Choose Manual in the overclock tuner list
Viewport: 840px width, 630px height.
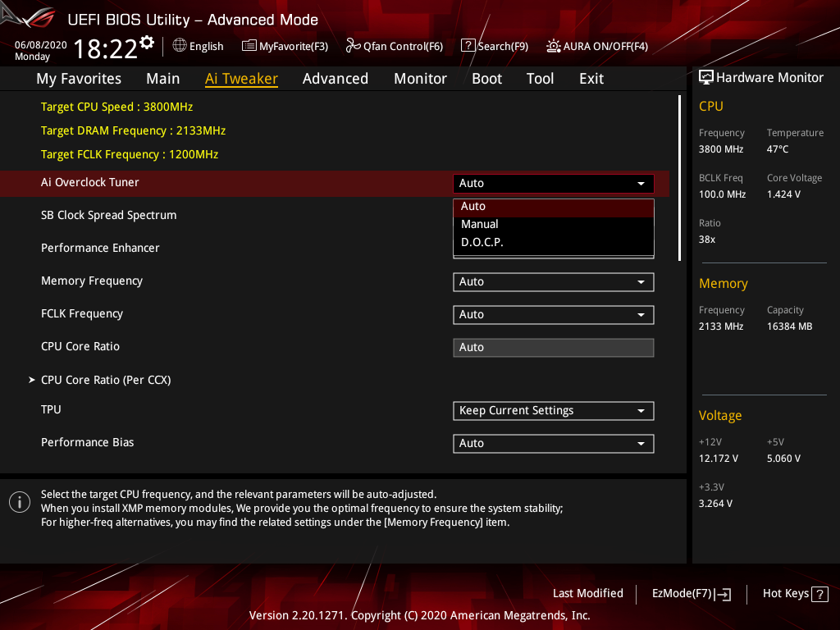tap(554, 224)
